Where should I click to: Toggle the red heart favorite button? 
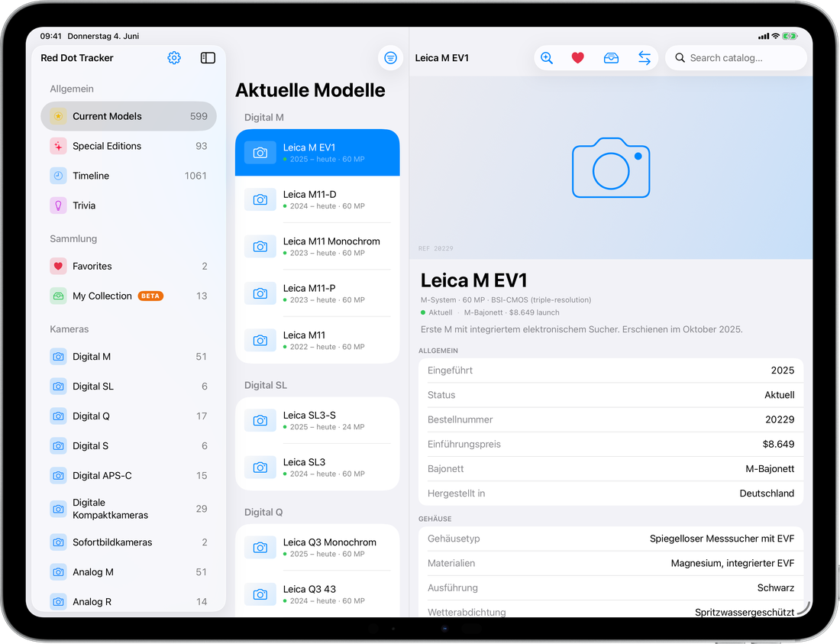(x=577, y=58)
